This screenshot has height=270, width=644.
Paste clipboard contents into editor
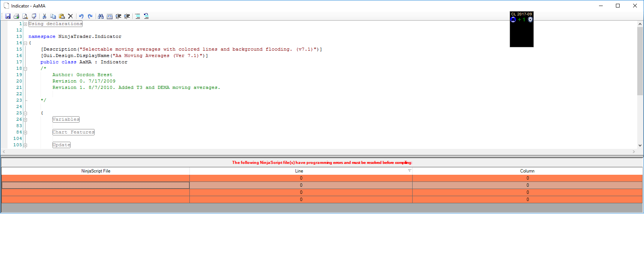(62, 16)
